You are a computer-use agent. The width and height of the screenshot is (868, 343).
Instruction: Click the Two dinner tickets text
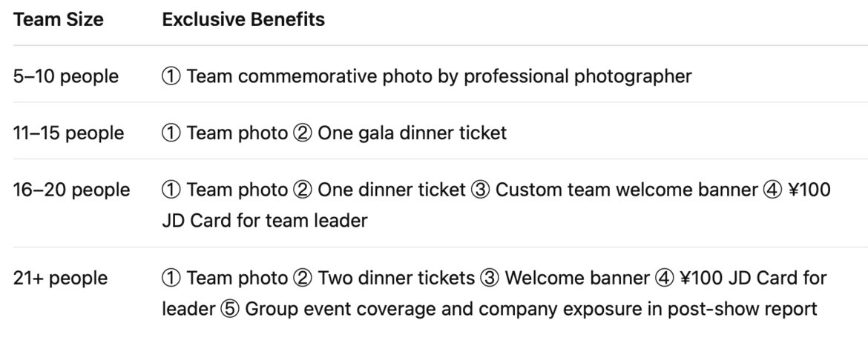pyautogui.click(x=396, y=279)
